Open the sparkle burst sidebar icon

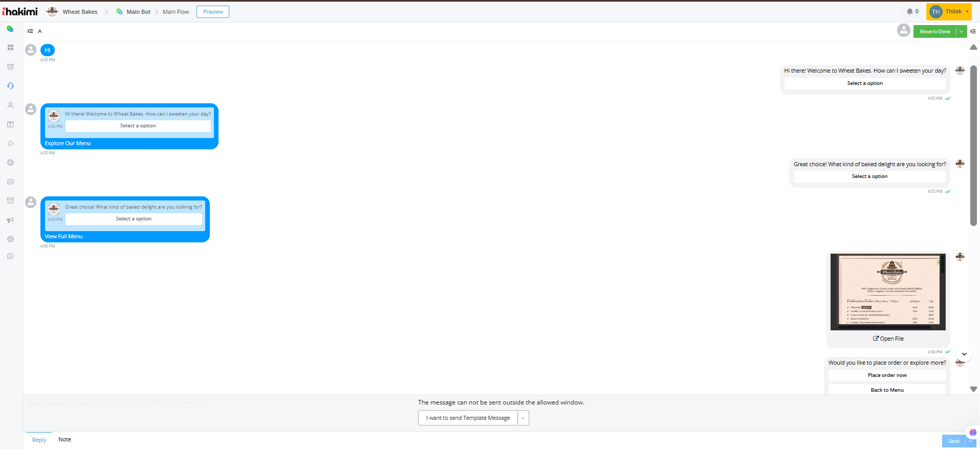[x=10, y=144]
